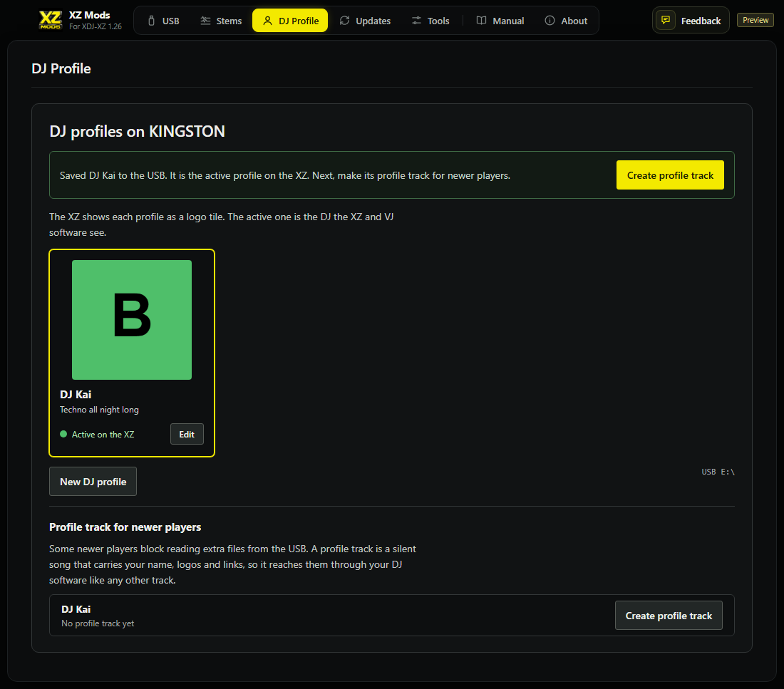Create profile track in the DJ Kai row
The height and width of the screenshot is (689, 784).
click(669, 616)
